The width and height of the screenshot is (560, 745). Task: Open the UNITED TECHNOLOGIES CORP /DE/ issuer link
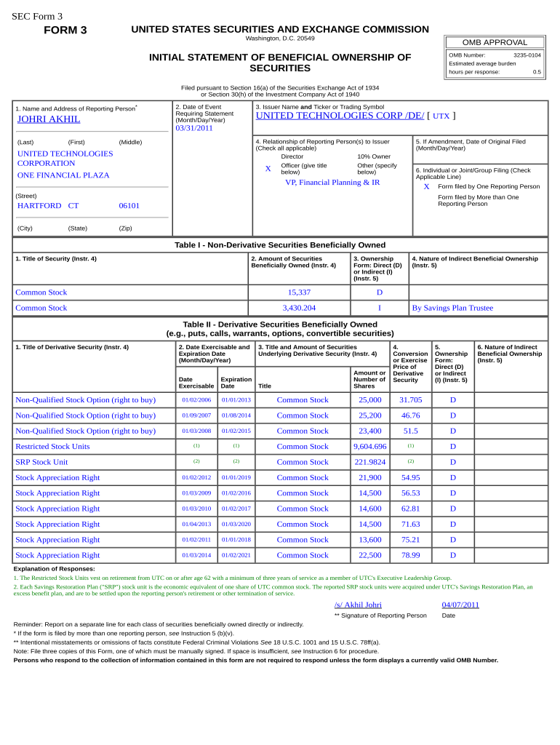click(340, 116)
